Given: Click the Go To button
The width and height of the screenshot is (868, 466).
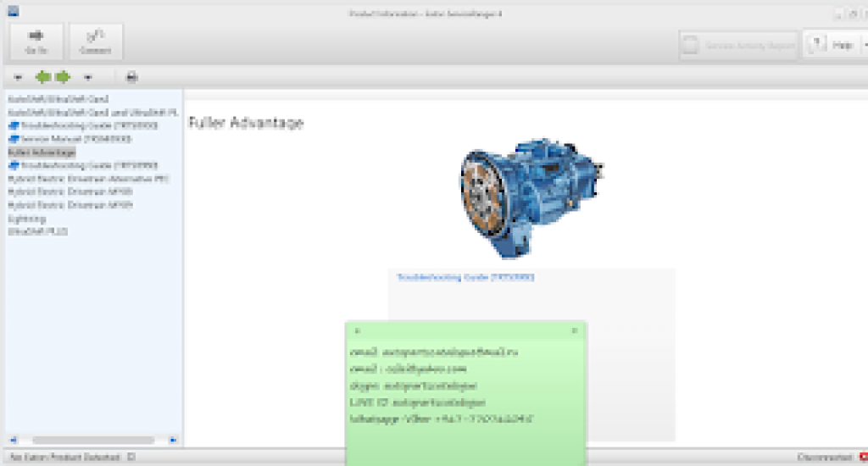Looking at the screenshot, I should click(36, 41).
